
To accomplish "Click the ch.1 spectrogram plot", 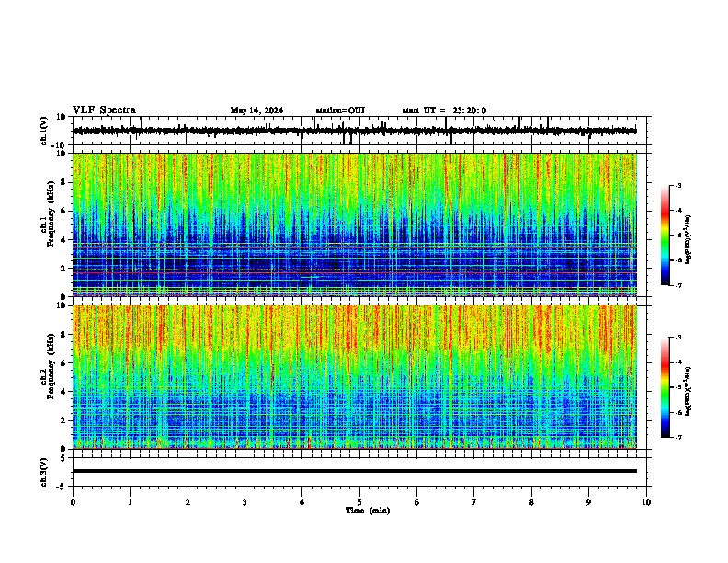I will [x=355, y=224].
